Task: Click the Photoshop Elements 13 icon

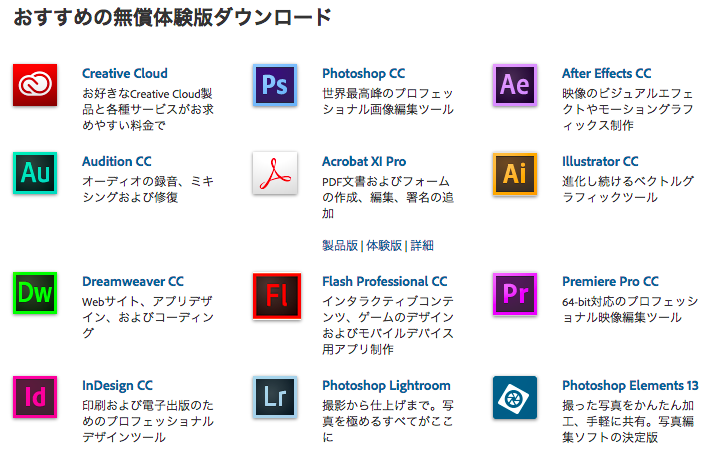Action: (515, 397)
